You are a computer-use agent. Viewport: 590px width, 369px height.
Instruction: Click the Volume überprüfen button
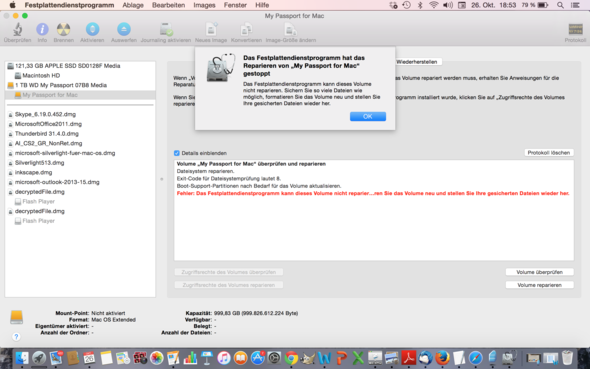tap(539, 272)
